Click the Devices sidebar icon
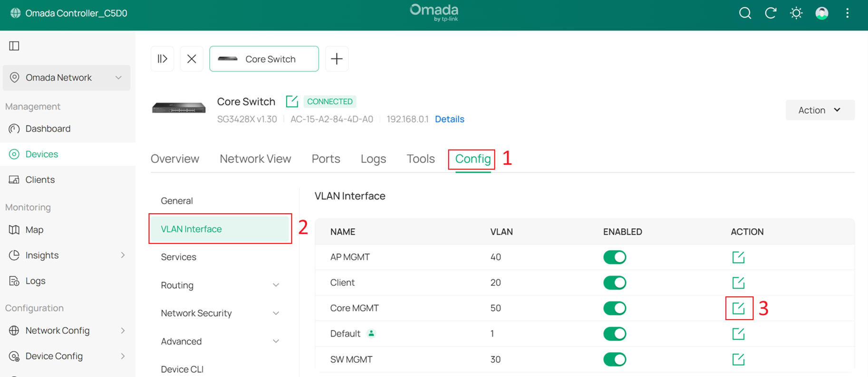 click(14, 154)
